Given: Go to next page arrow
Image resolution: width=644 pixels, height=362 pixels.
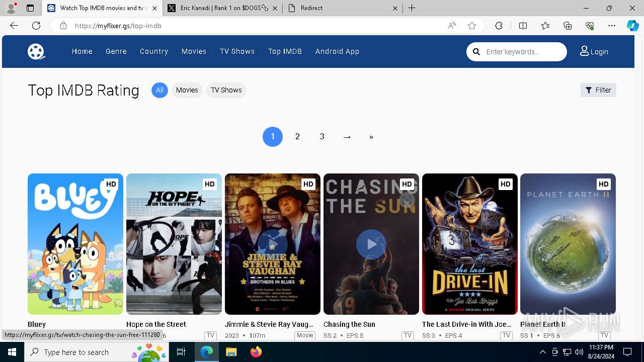Looking at the screenshot, I should click(x=347, y=137).
